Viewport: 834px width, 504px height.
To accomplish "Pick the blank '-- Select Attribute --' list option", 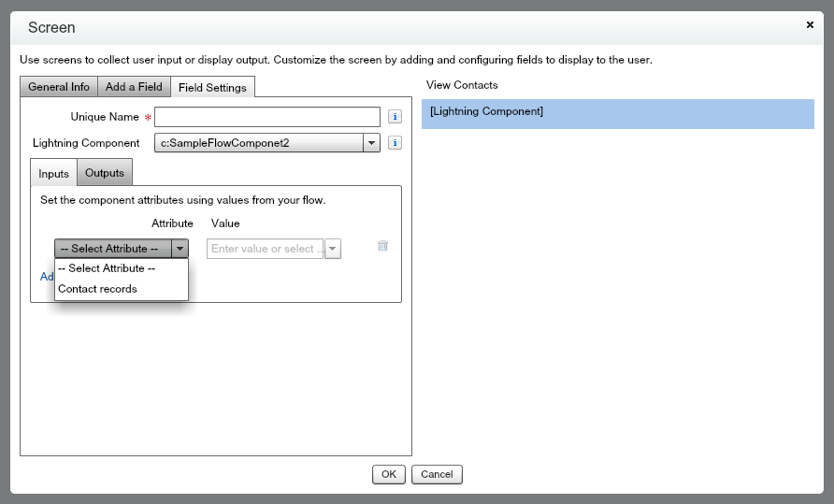I will (107, 268).
